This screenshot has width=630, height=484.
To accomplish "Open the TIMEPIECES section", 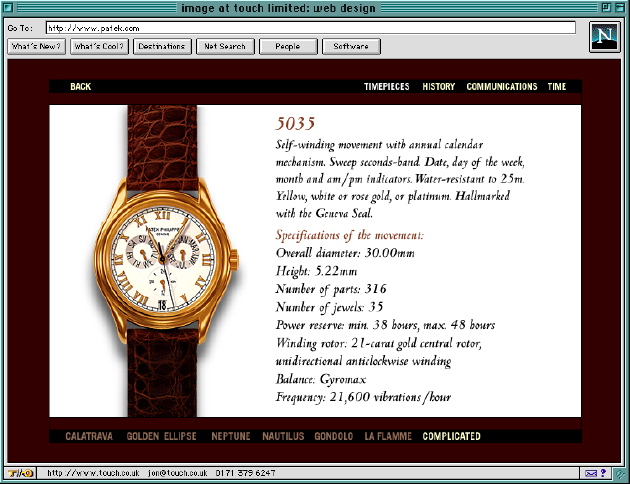I will click(x=387, y=86).
